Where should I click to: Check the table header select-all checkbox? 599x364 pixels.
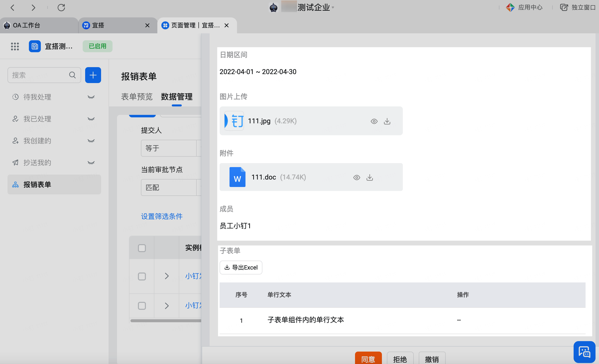coord(142,248)
